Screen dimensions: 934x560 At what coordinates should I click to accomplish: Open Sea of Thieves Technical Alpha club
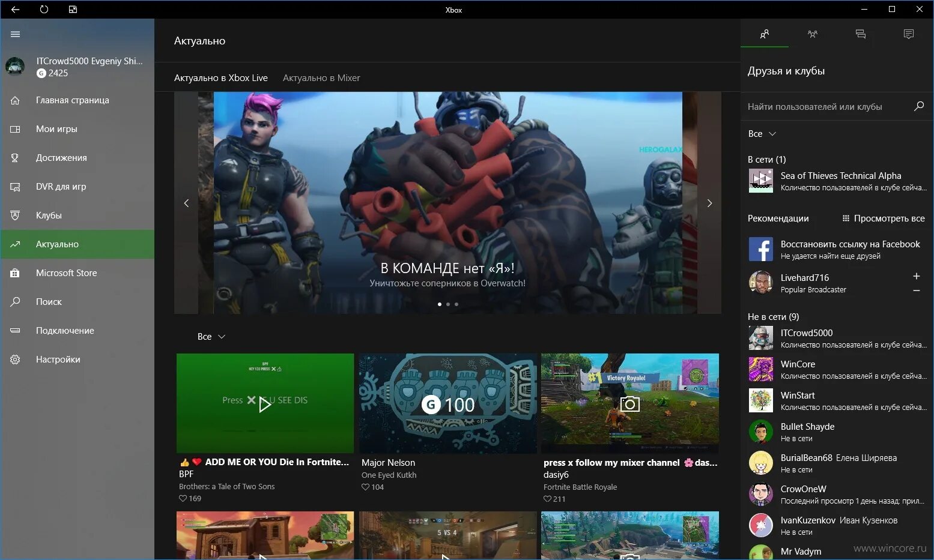click(837, 181)
